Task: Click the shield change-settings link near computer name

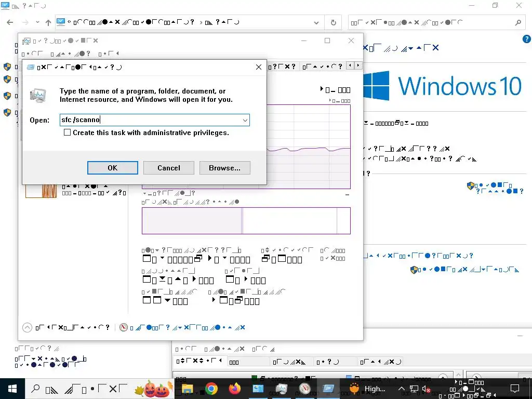Action: (x=495, y=188)
